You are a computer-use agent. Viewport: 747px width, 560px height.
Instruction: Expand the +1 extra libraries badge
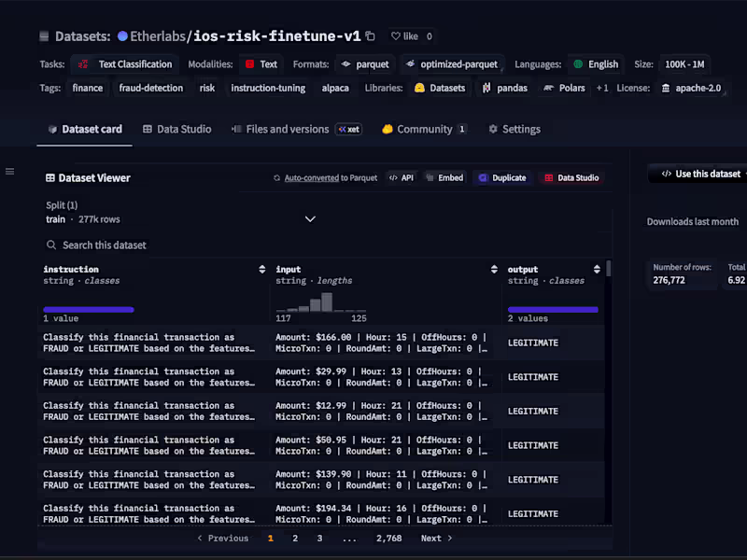pos(603,88)
